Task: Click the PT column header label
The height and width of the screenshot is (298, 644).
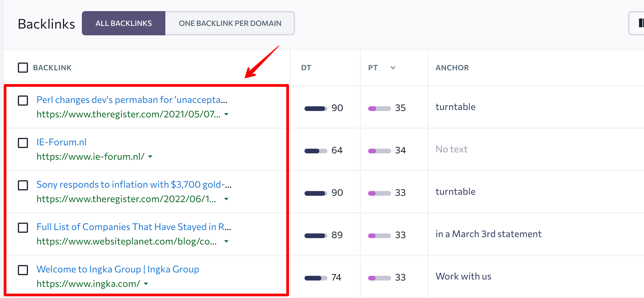Action: tap(373, 68)
